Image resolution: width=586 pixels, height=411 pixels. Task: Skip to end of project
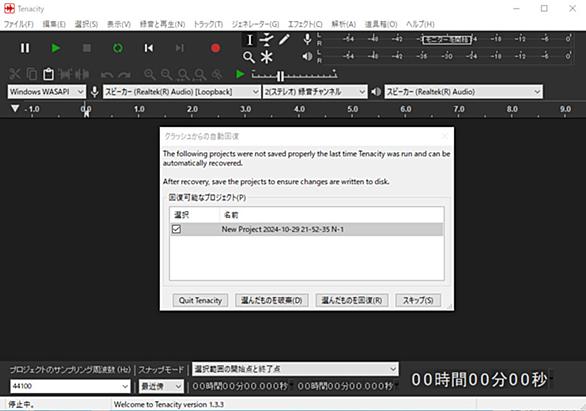pos(180,48)
